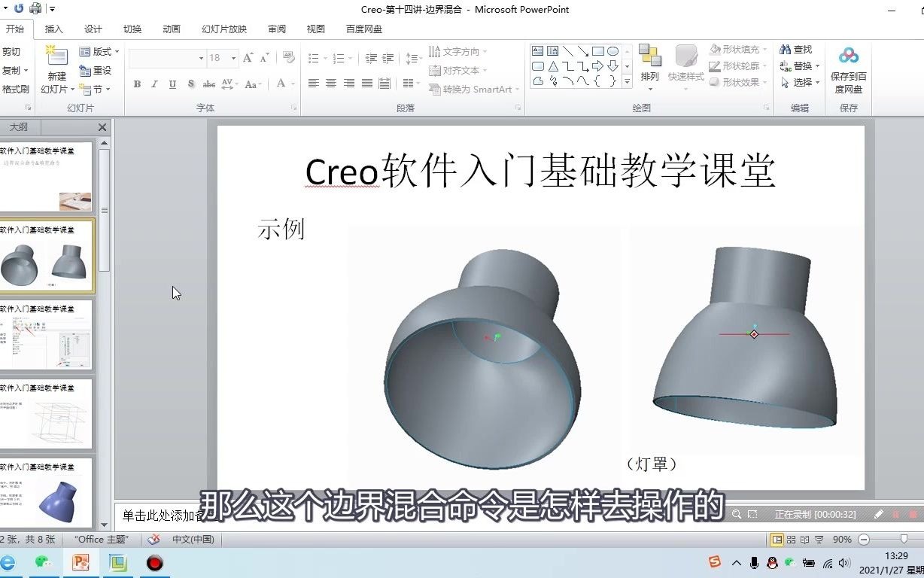The image size is (924, 578).
Task: Open the 审阅 (Review) ribbon tab
Action: (x=276, y=29)
